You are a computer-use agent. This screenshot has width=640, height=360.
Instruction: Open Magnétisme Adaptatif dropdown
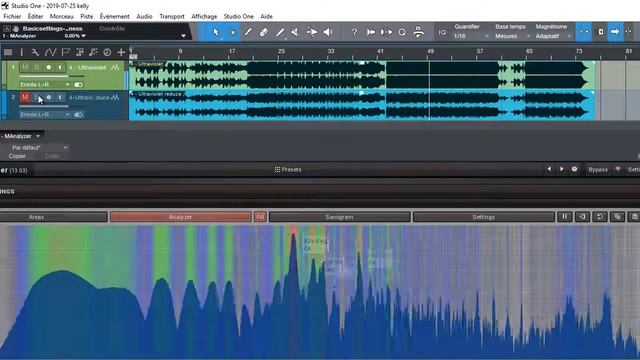(552, 36)
